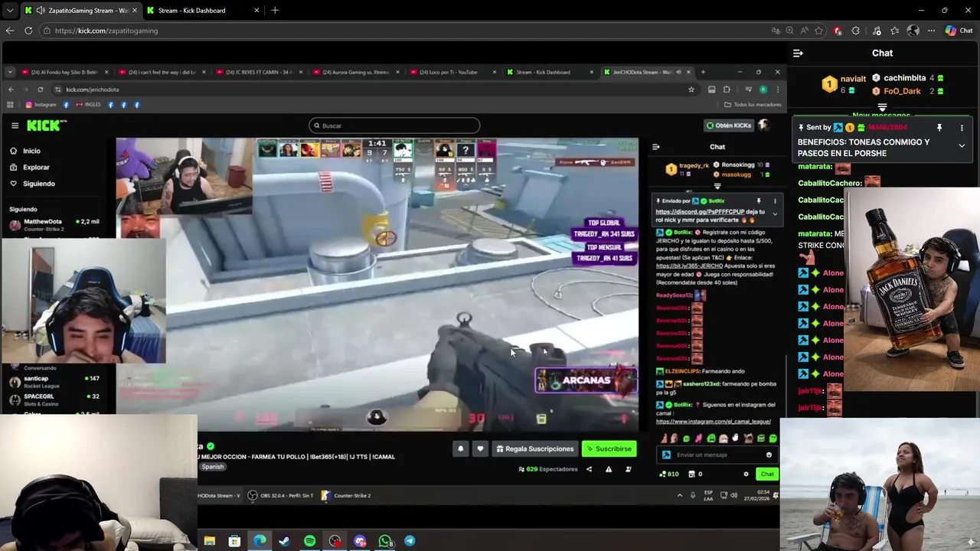Click the Spanish language tag
980x551 pixels.
click(x=213, y=467)
